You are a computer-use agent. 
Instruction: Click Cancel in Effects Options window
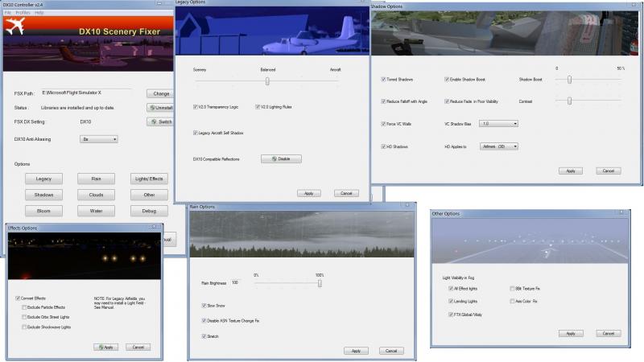pyautogui.click(x=138, y=348)
